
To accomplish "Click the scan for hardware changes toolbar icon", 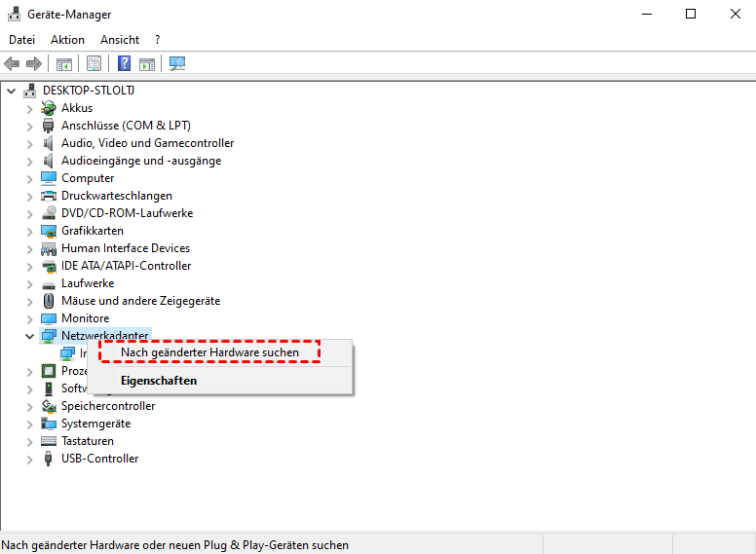I will click(177, 63).
